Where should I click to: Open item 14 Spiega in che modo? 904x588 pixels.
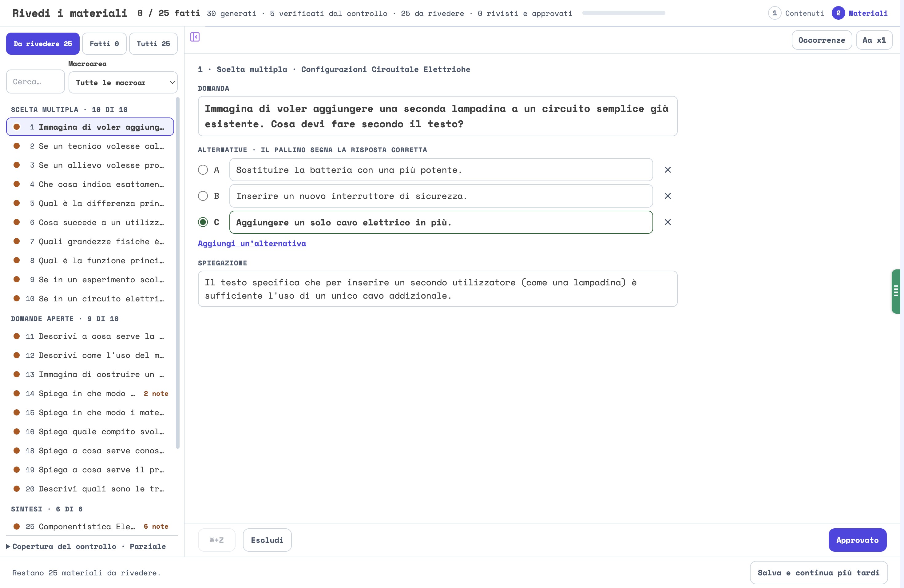click(90, 393)
